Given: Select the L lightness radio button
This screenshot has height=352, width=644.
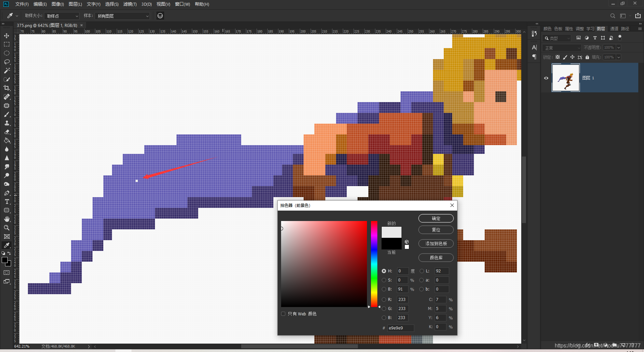Looking at the screenshot, I should tap(422, 271).
